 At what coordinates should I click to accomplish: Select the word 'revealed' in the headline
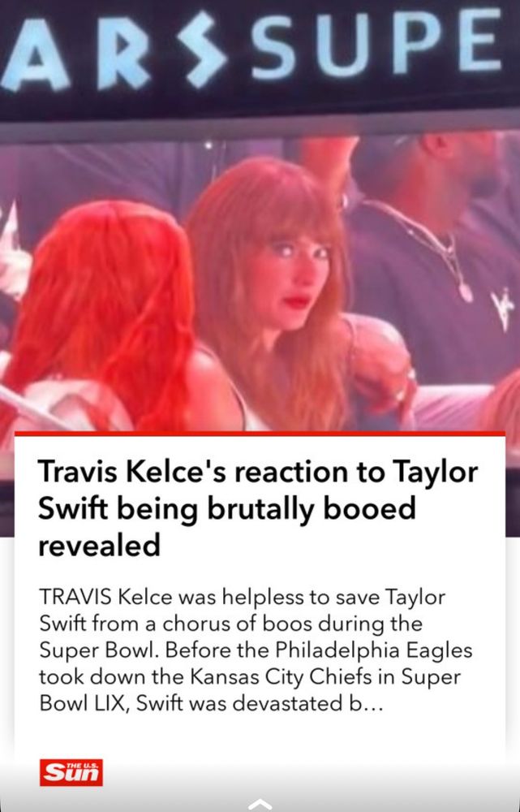click(x=99, y=546)
